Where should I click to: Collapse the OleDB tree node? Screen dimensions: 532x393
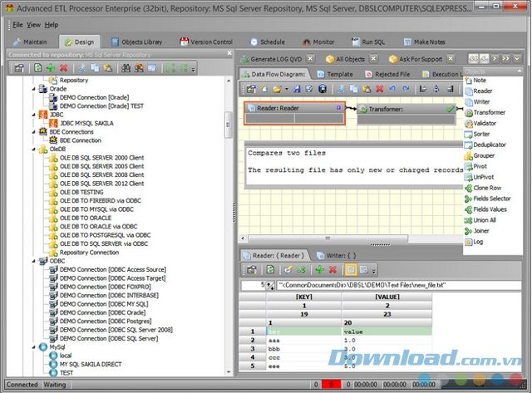click(x=34, y=149)
